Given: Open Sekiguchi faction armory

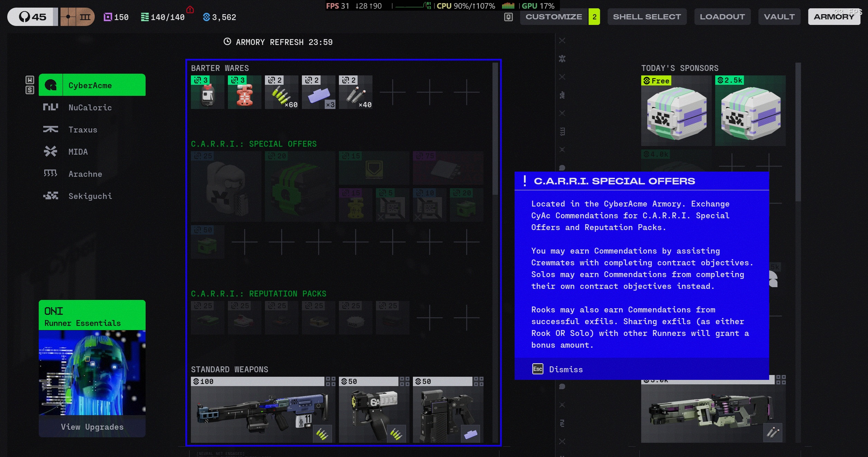Looking at the screenshot, I should (x=90, y=196).
